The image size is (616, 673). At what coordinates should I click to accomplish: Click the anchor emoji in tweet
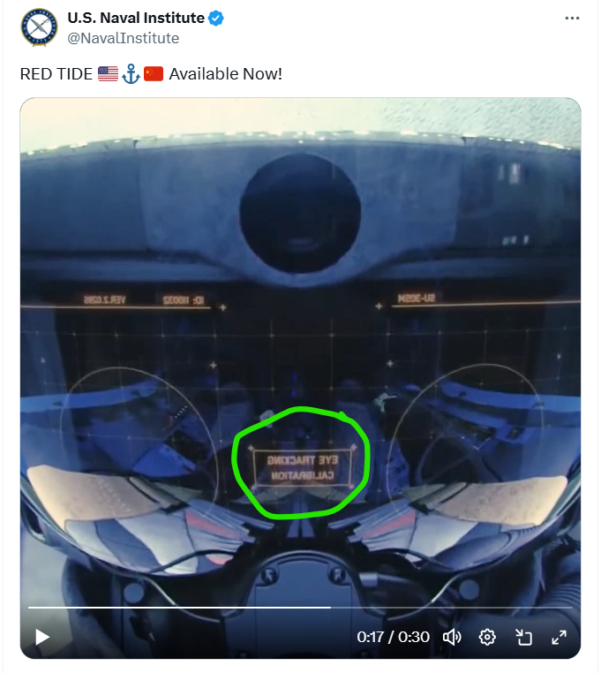point(131,74)
